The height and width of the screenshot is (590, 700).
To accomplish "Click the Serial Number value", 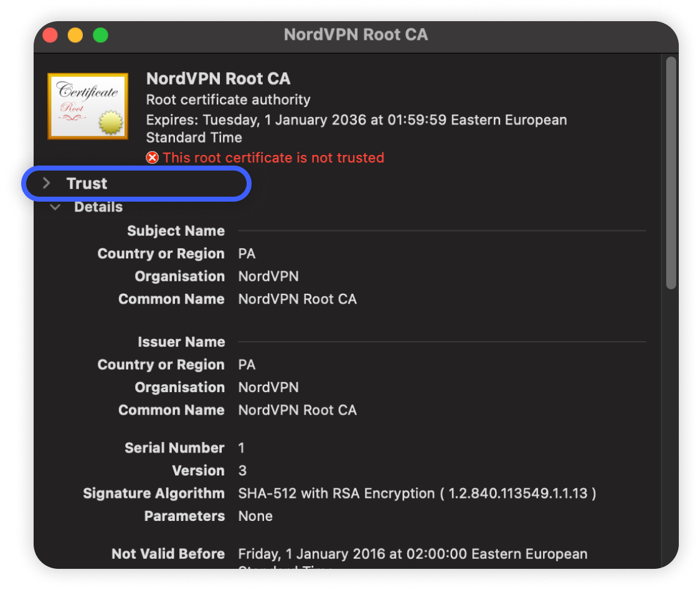I will 242,448.
